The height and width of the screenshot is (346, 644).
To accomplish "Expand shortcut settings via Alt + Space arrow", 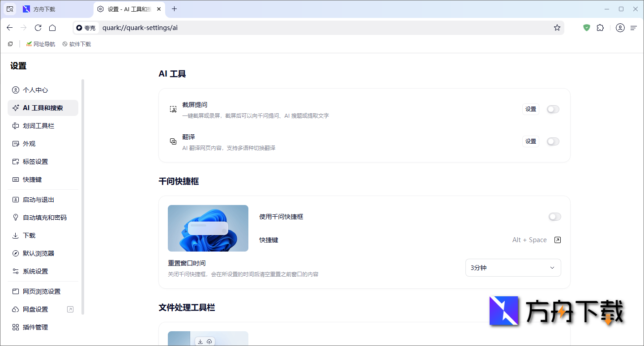I will [557, 239].
